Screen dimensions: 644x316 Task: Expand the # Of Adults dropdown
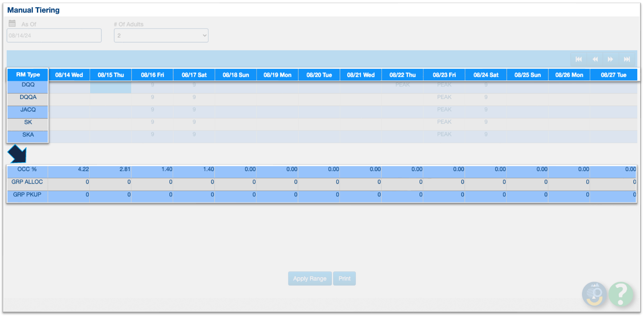tap(161, 36)
